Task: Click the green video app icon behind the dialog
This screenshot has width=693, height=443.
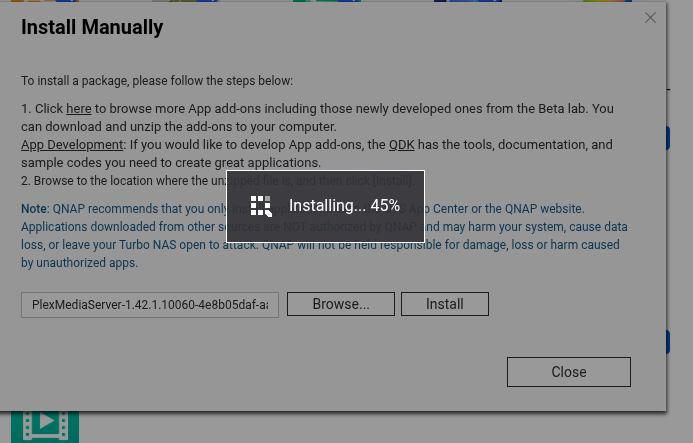Action: [x=45, y=426]
